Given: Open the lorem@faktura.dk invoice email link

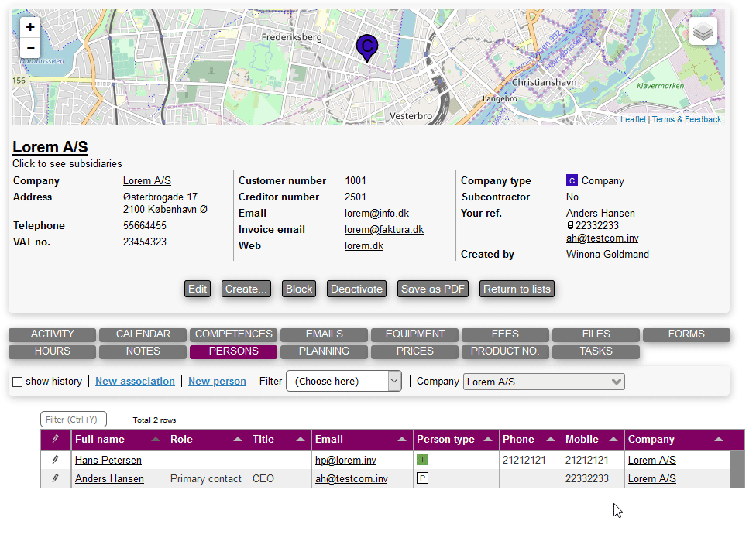Looking at the screenshot, I should click(x=384, y=230).
